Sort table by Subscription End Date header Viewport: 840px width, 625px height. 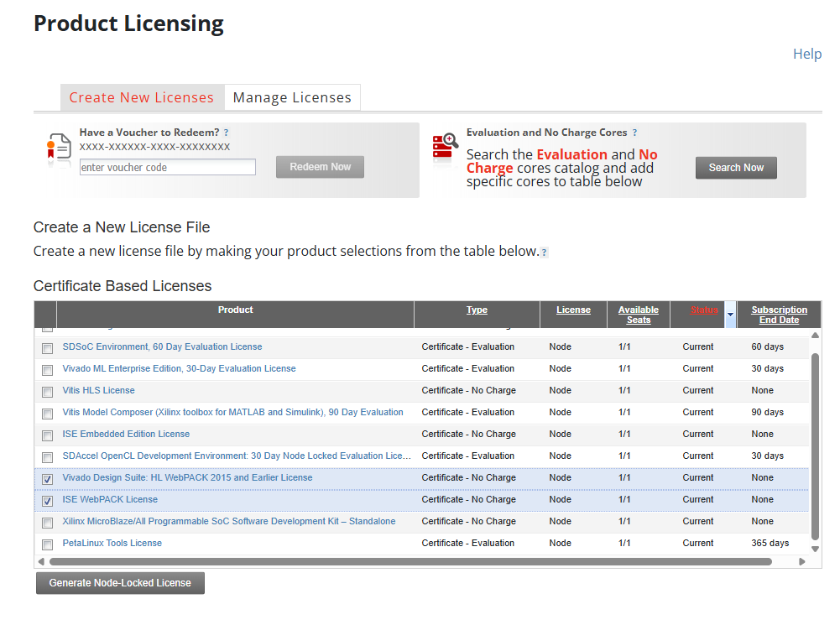(x=779, y=315)
